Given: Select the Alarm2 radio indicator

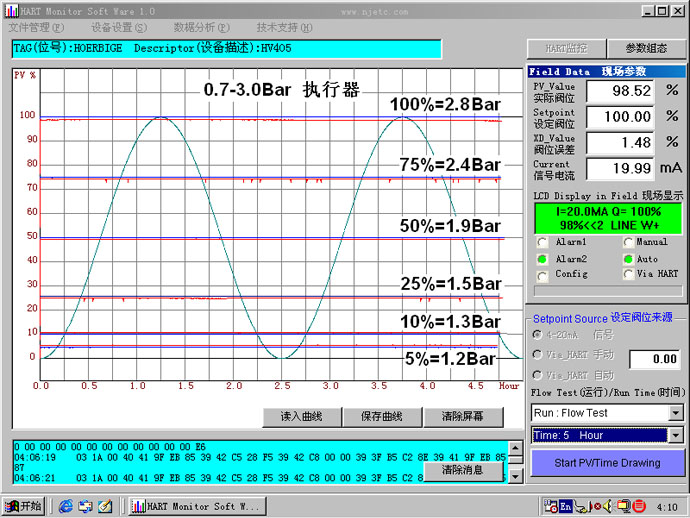Looking at the screenshot, I should (542, 259).
